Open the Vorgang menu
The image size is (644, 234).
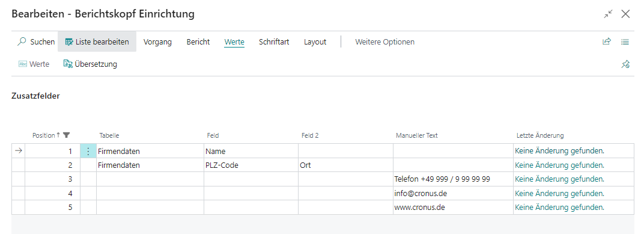tap(157, 42)
